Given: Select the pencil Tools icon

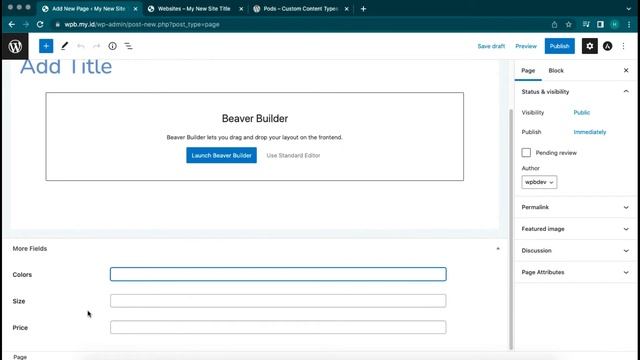Looking at the screenshot, I should [x=64, y=46].
